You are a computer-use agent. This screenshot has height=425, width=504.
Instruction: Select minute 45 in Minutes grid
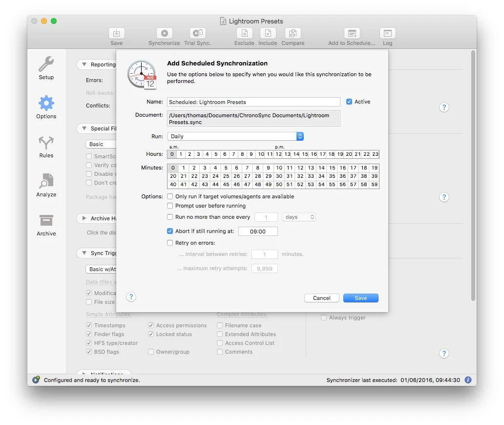point(226,185)
